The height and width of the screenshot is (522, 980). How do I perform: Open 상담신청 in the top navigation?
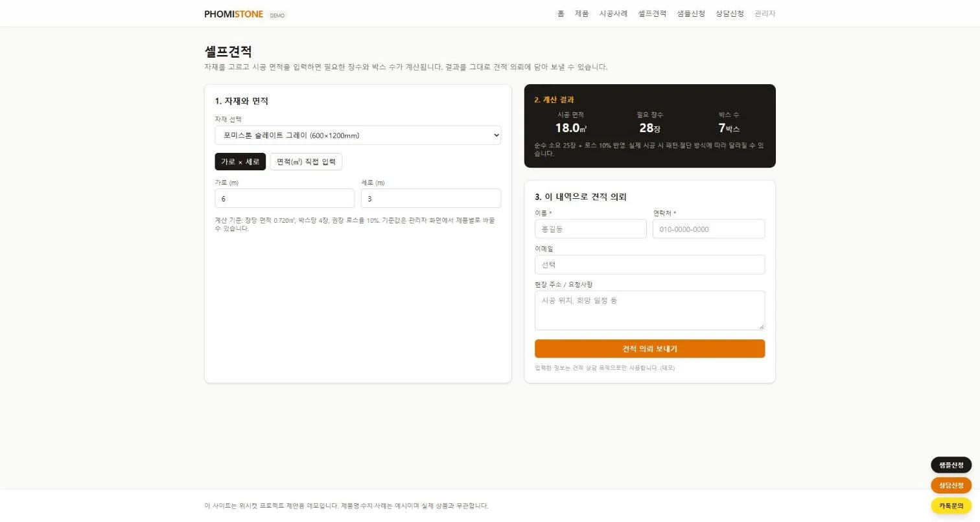coord(730,14)
